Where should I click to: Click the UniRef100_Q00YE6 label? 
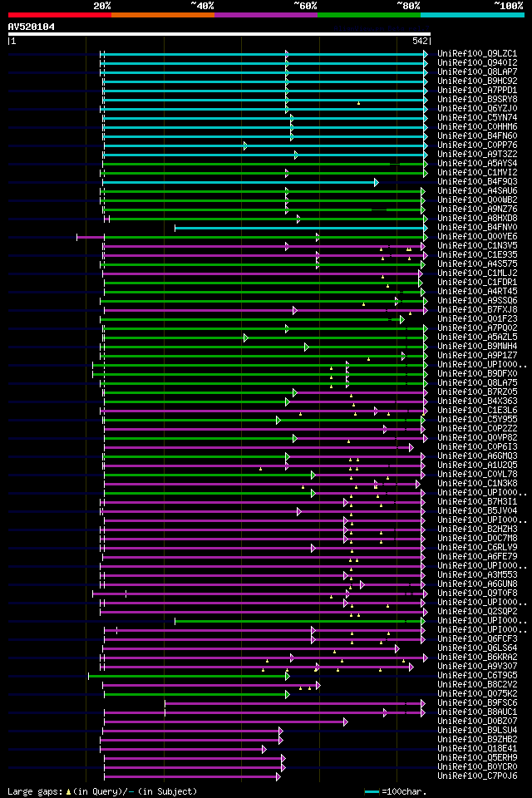[477, 237]
